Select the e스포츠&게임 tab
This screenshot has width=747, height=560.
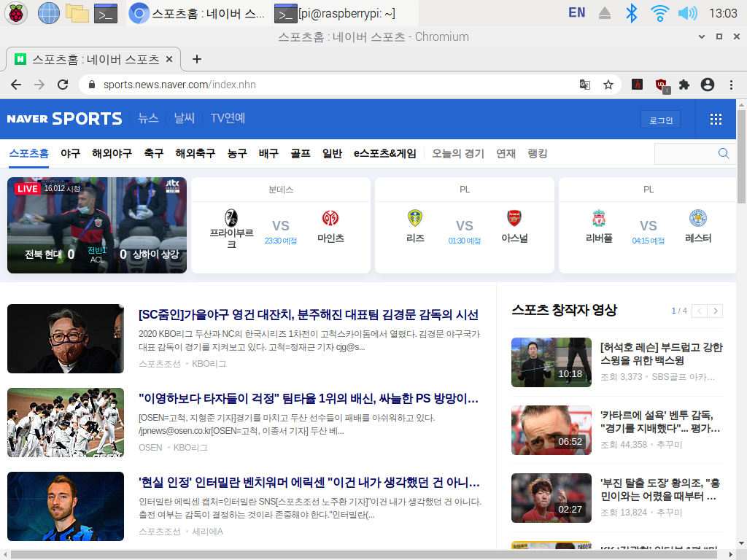(x=385, y=154)
